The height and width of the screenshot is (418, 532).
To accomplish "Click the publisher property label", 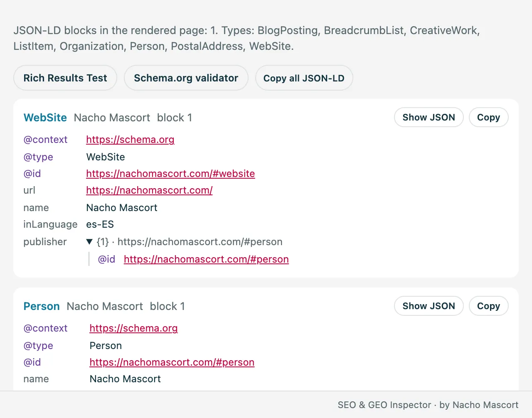I will pos(45,242).
